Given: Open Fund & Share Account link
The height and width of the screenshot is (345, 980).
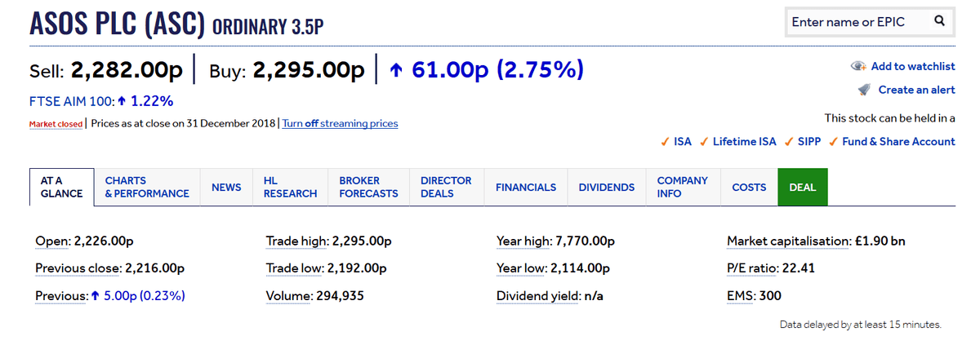Looking at the screenshot, I should click(x=898, y=142).
